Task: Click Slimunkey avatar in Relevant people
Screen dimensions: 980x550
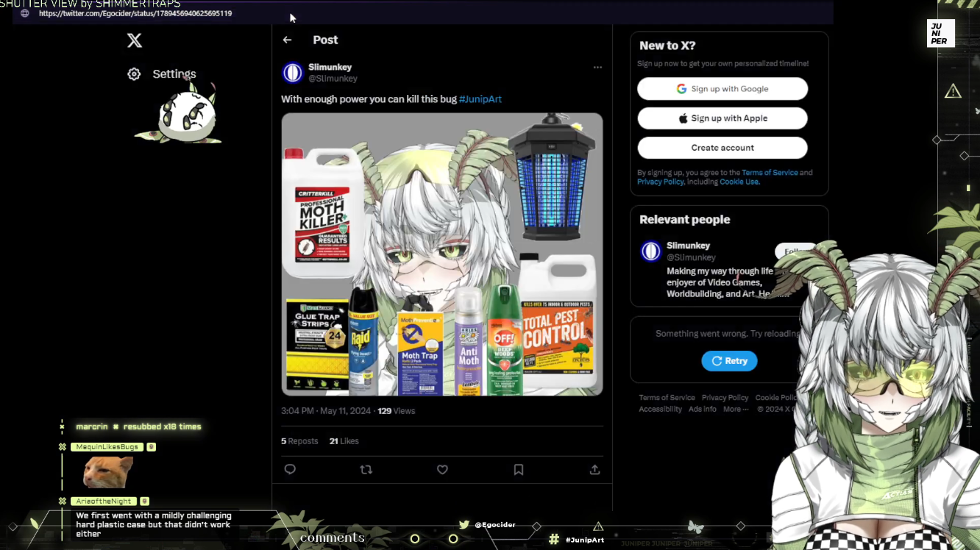Action: coord(651,251)
